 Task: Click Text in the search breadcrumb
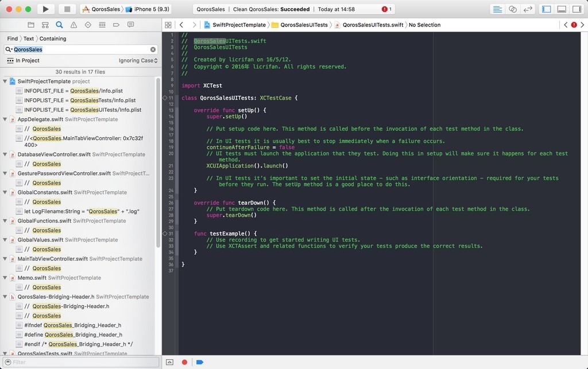(x=29, y=38)
